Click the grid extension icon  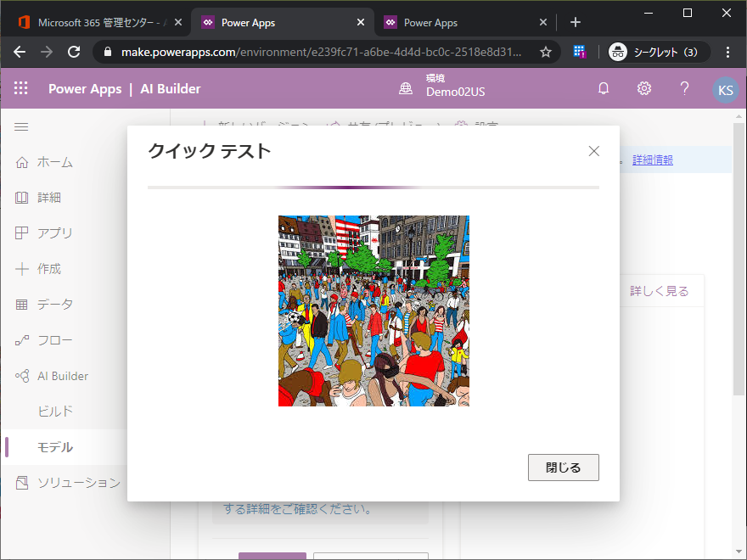(579, 52)
